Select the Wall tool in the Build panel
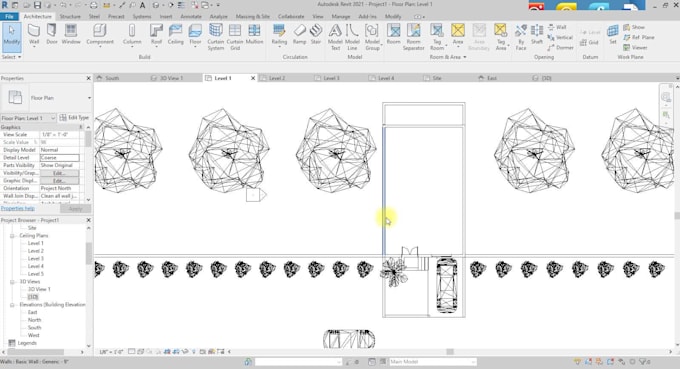The image size is (680, 369). tap(34, 34)
